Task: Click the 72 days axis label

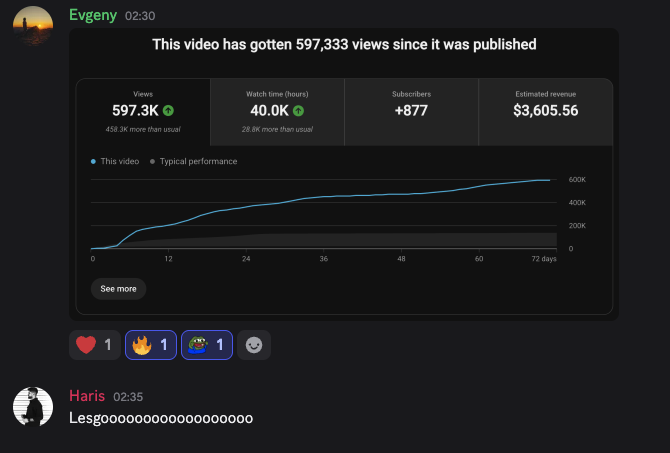Action: [544, 259]
